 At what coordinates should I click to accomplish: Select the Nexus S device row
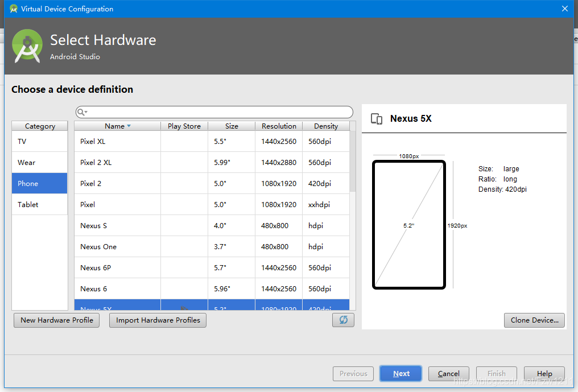pyautogui.click(x=212, y=226)
